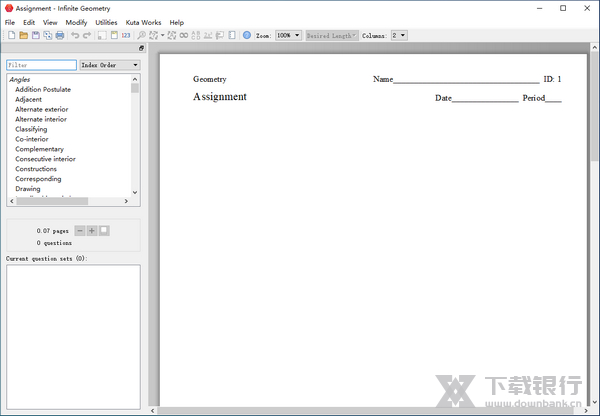Open the Modify menu

76,22
